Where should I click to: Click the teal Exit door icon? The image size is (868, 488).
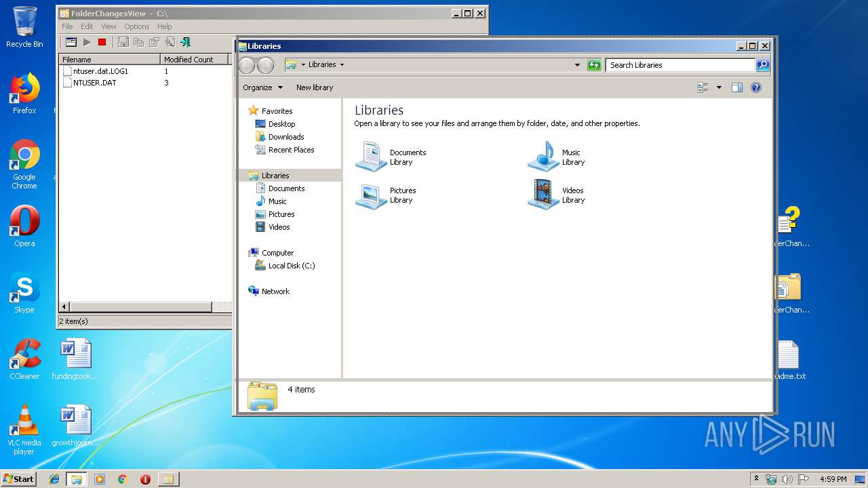[185, 42]
